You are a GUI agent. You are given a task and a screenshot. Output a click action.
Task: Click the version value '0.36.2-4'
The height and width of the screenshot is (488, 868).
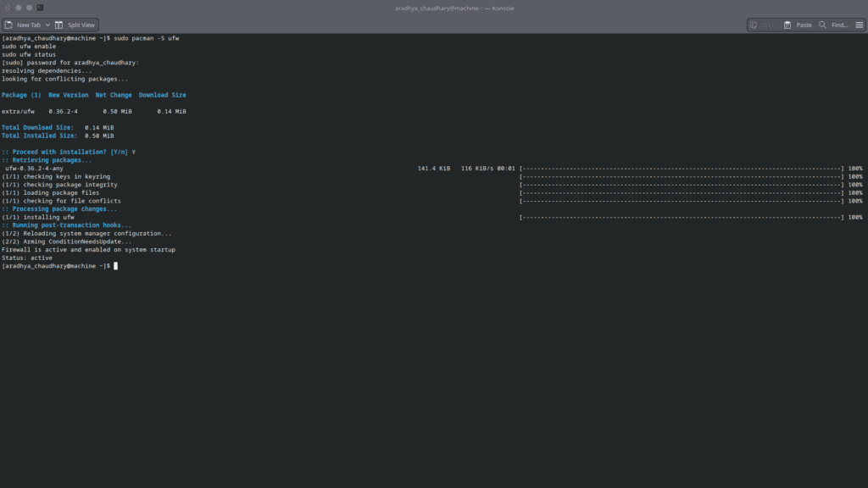pyautogui.click(x=63, y=111)
